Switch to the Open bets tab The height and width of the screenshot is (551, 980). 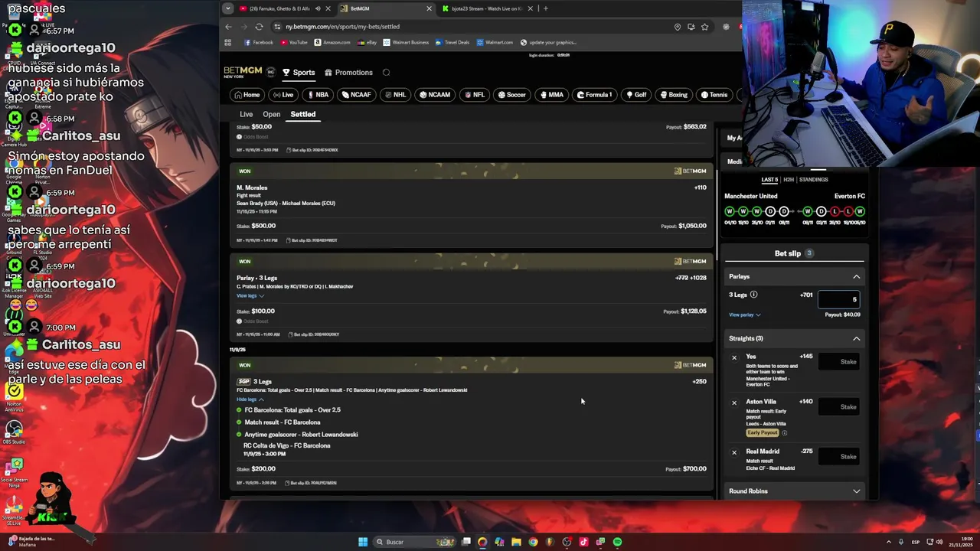point(271,114)
